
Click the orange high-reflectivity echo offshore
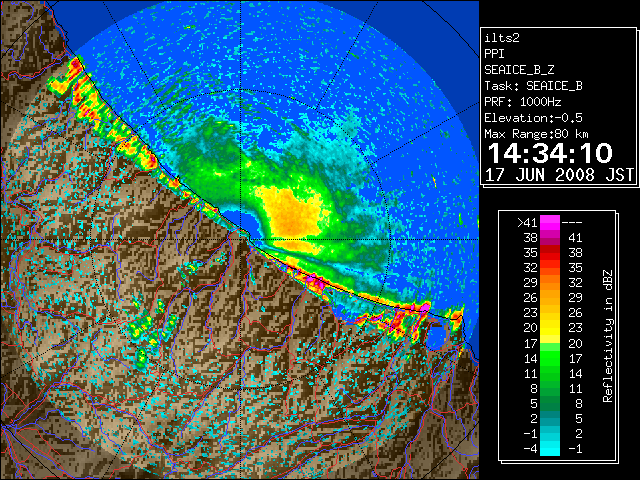[x=291, y=211]
